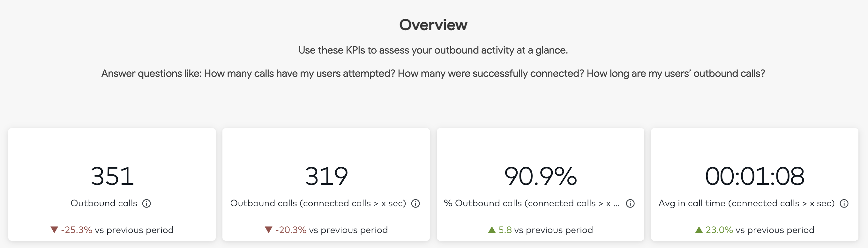868x248 pixels.
Task: Click green up triangle near 23.0%
Action: (699, 230)
